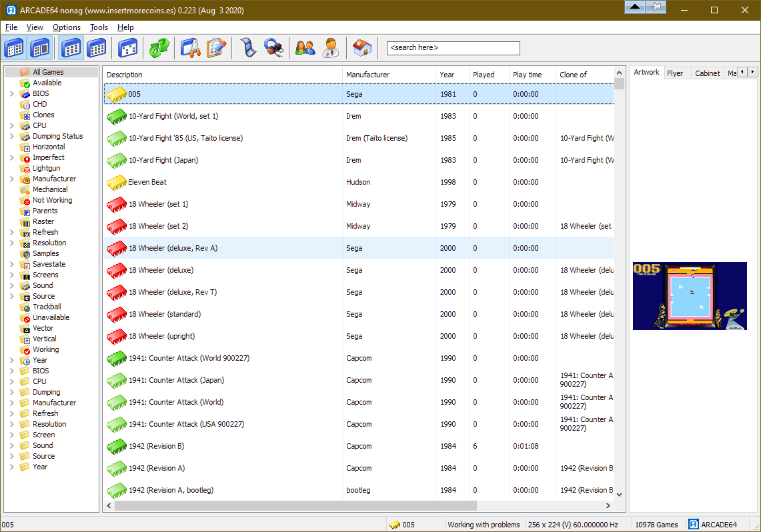
Task: Click the 005 artwork thumbnail
Action: tap(690, 296)
